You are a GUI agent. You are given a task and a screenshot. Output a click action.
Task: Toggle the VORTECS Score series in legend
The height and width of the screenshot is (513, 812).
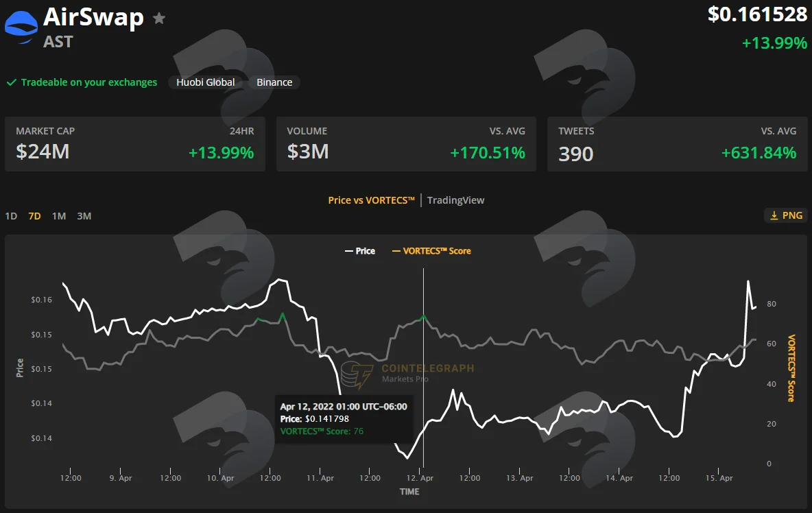coord(431,251)
